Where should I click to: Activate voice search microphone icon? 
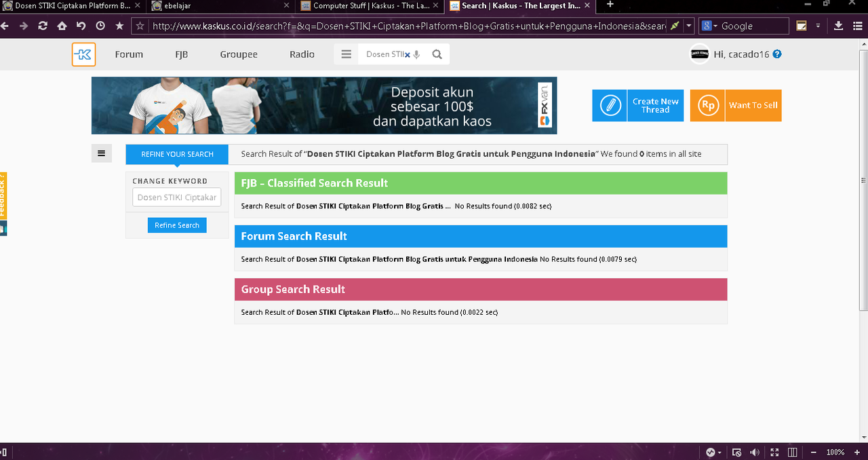pos(417,55)
